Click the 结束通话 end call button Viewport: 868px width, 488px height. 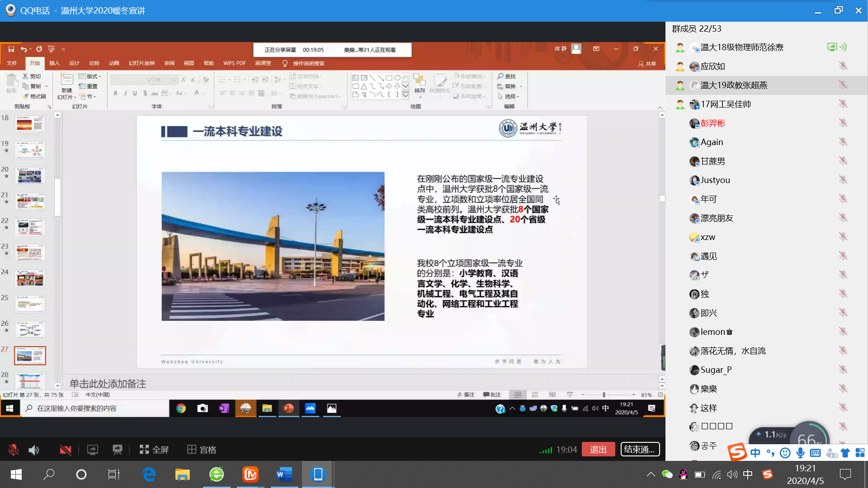640,450
